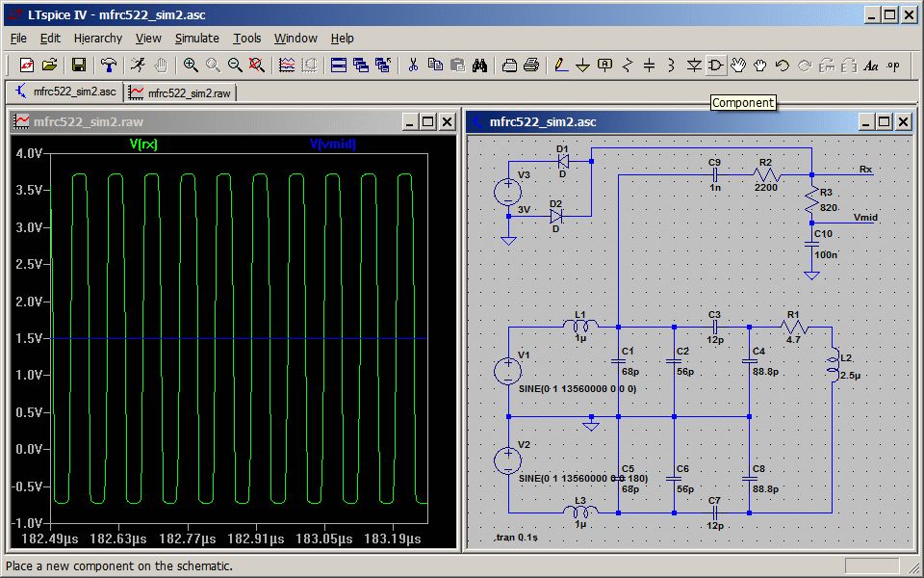Click the Zoom In magnifier icon
The image size is (924, 578).
191,66
